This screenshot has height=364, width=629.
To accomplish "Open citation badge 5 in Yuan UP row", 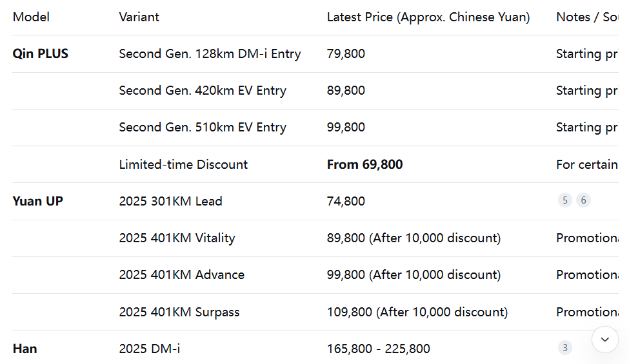I will tap(565, 200).
